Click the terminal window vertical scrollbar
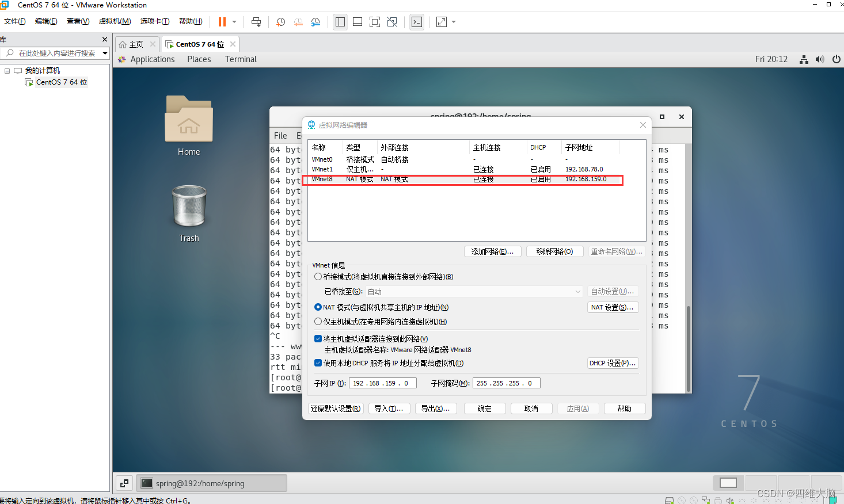Image resolution: width=844 pixels, height=504 pixels. tap(688, 348)
